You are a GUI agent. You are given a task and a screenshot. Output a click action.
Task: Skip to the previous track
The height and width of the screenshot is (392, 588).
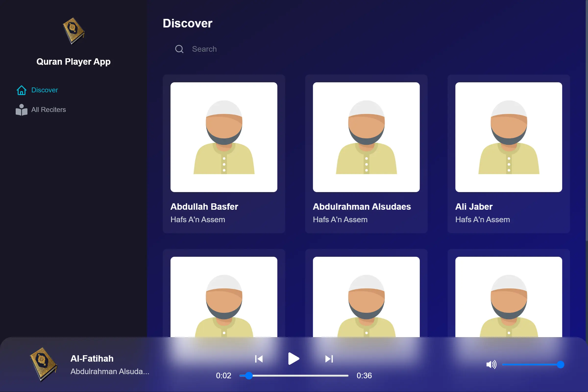pyautogui.click(x=259, y=359)
